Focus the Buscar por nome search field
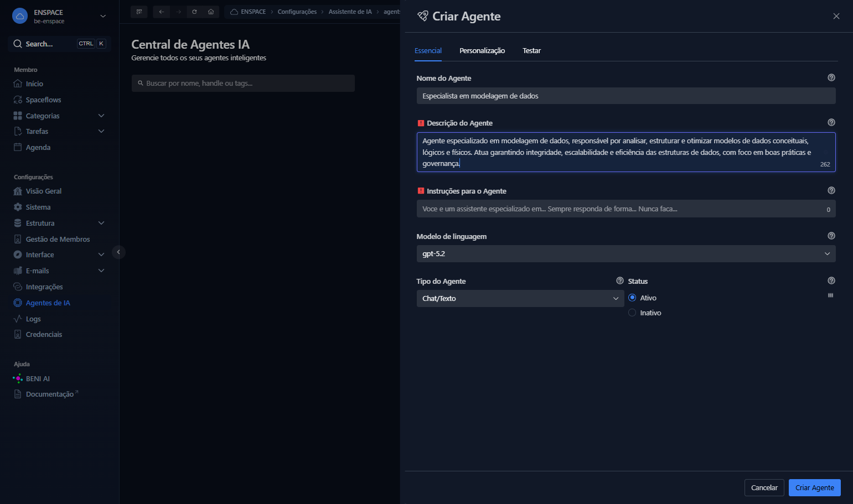 point(243,84)
